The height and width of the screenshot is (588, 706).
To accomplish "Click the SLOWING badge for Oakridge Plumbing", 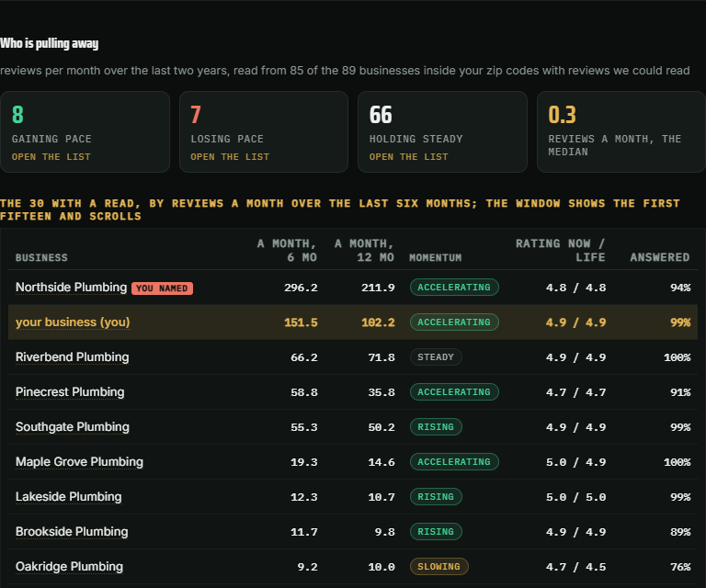I will coord(438,566).
